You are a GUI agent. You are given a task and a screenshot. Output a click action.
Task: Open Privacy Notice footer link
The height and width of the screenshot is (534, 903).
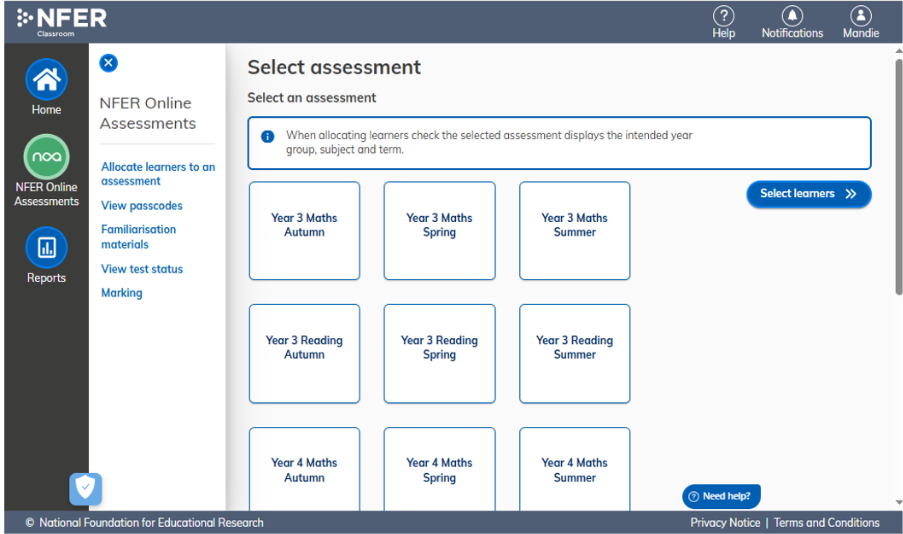tap(725, 522)
